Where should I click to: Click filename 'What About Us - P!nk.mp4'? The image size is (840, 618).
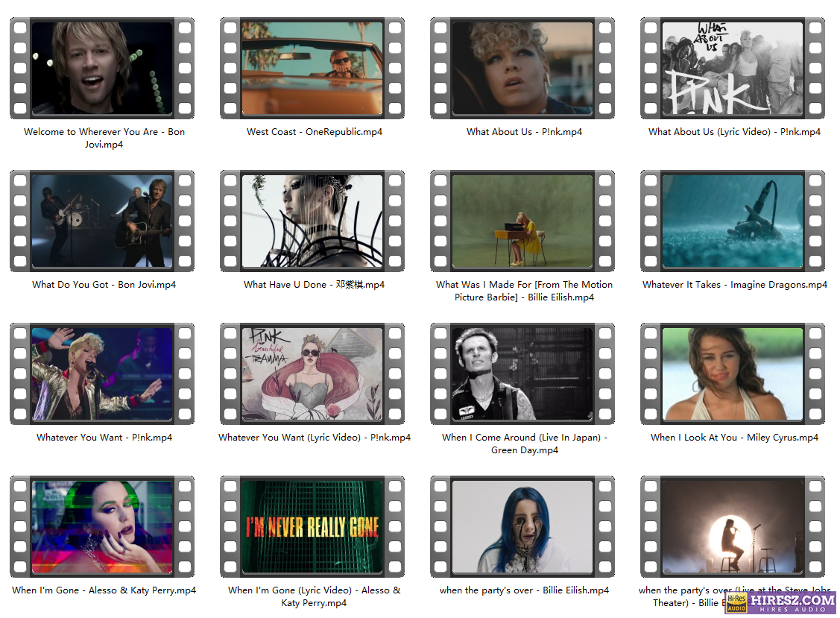[525, 132]
